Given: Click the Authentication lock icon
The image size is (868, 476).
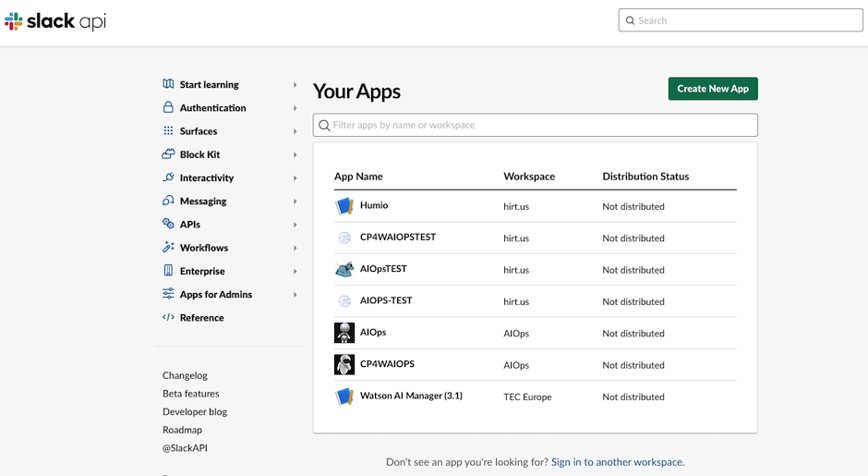Looking at the screenshot, I should 168,107.
